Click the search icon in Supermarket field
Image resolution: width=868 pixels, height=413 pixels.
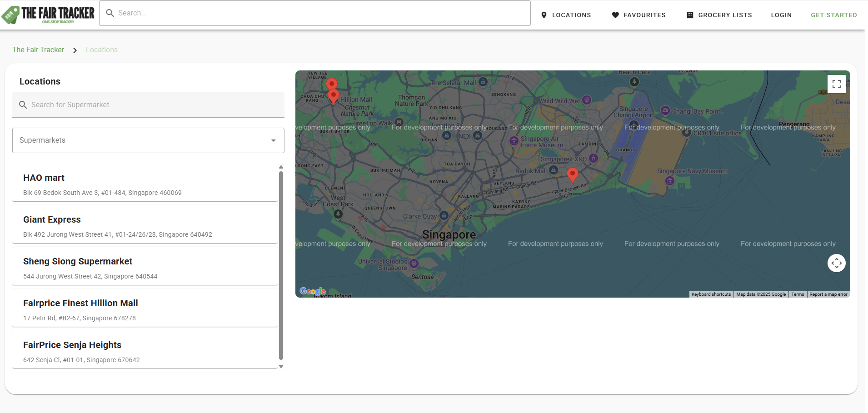pyautogui.click(x=23, y=105)
